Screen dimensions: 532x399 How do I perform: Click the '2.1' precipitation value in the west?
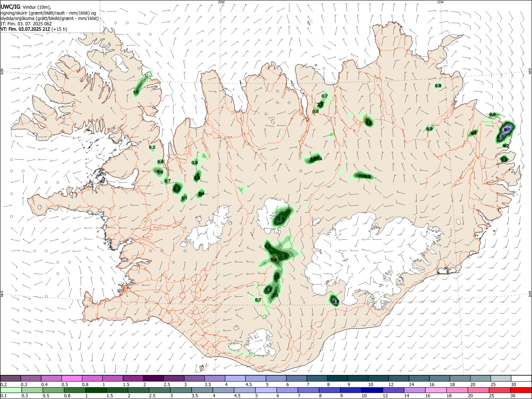177,189
